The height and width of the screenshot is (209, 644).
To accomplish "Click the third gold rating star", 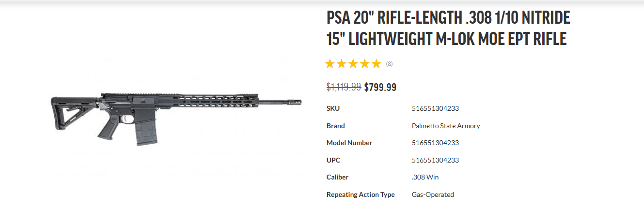I will point(353,63).
